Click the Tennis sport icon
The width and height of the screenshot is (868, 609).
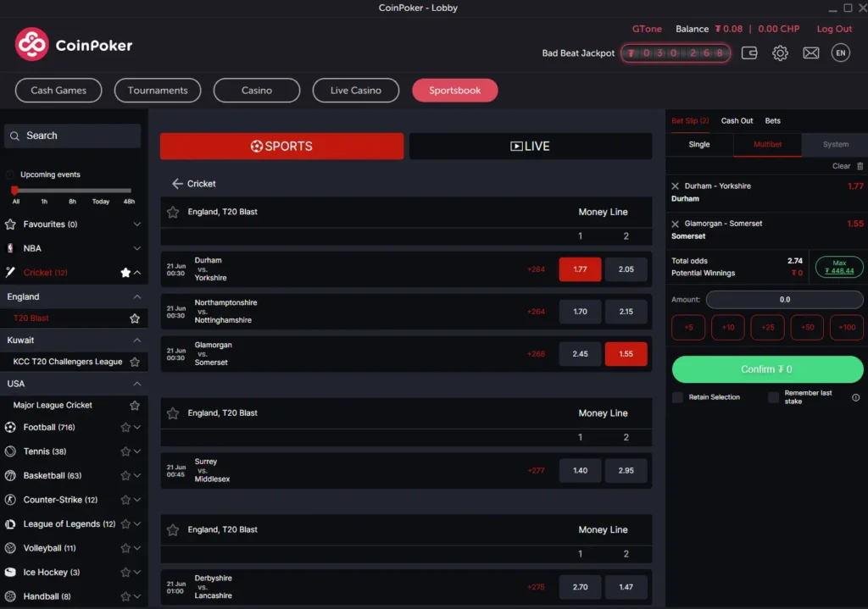click(x=10, y=451)
